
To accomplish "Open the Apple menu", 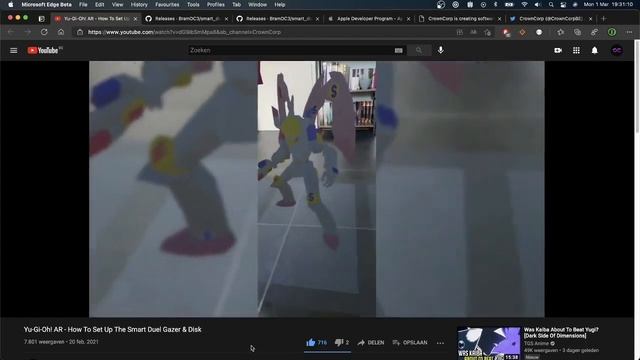I will (11, 4).
